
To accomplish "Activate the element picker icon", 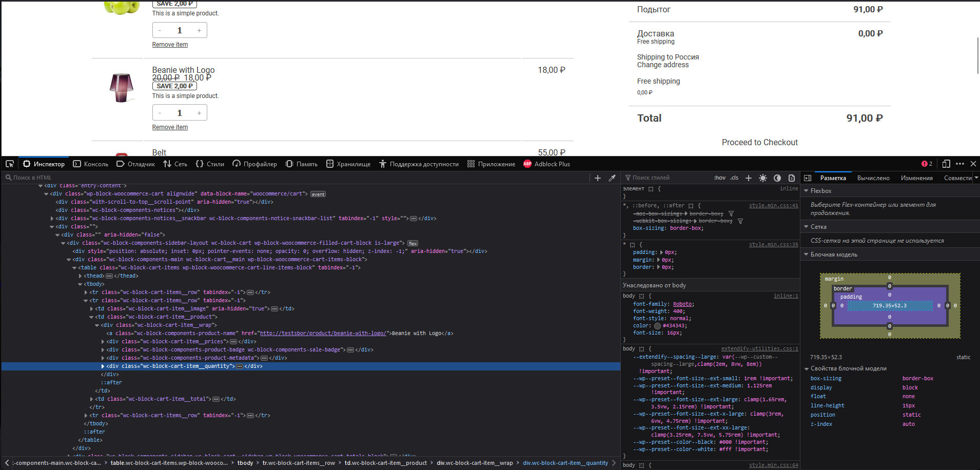I will (10, 164).
